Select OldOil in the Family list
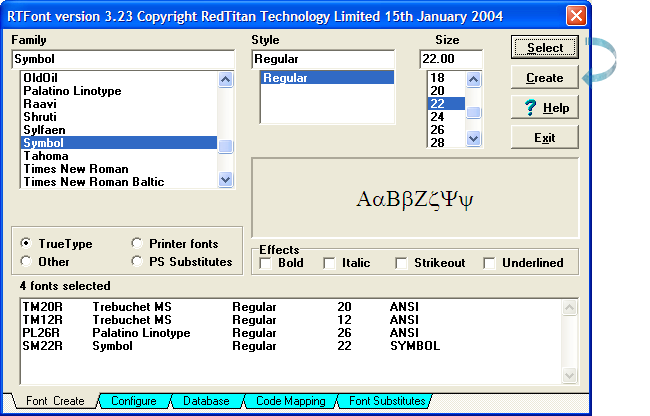The image size is (650, 416). (119, 78)
